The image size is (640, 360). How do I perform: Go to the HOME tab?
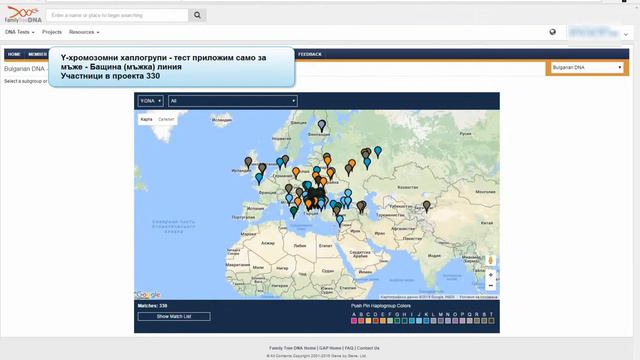14,54
